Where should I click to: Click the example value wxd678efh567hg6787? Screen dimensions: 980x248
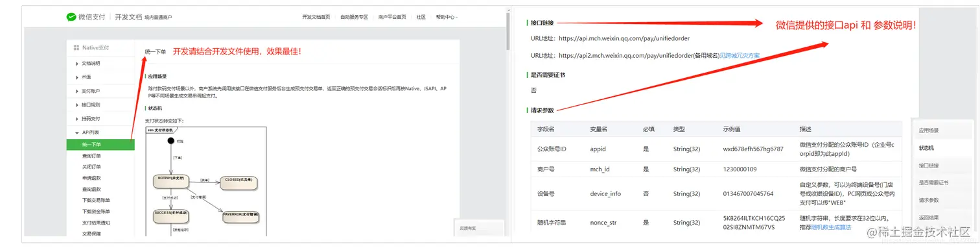point(753,149)
